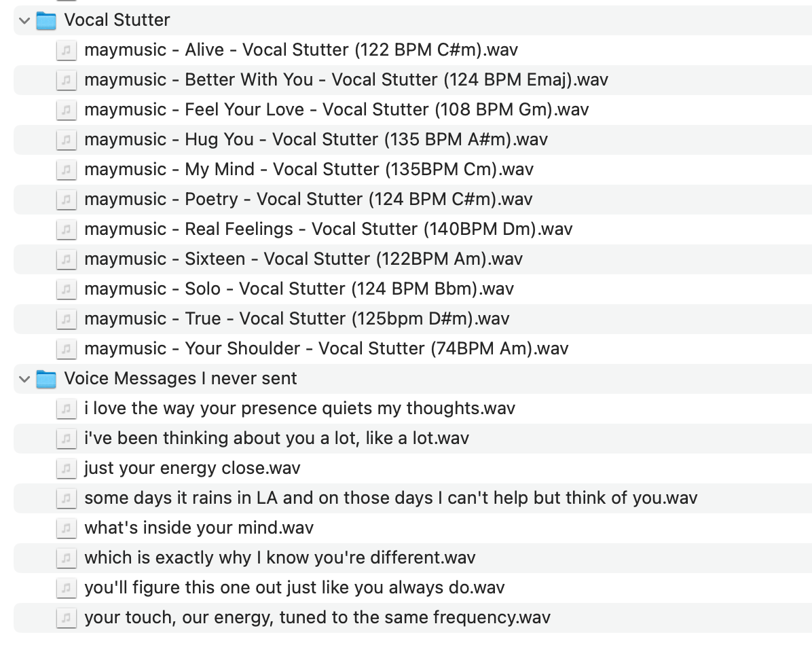The image size is (812, 645).
Task: Click the audio icon of Alive Vocal Stutter
Action: [x=67, y=50]
